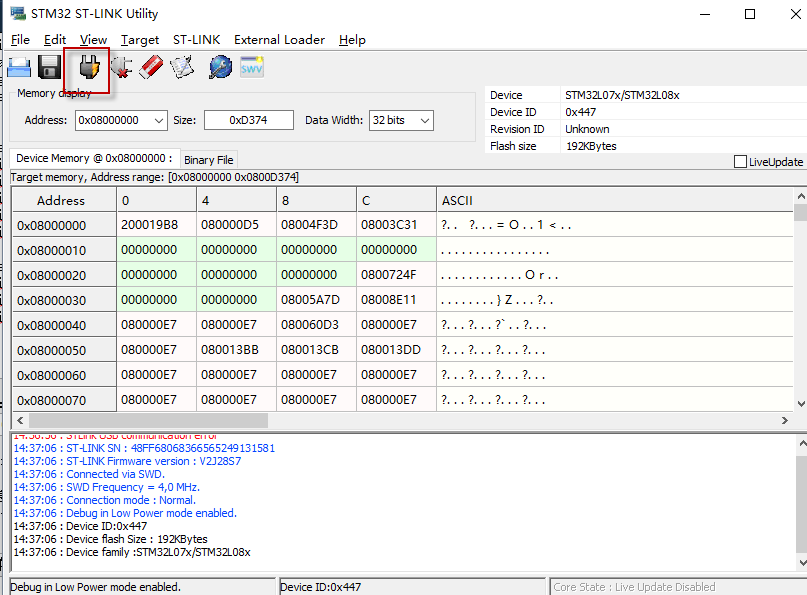The width and height of the screenshot is (807, 595).
Task: Select cell value 080013BB
Action: click(x=237, y=350)
